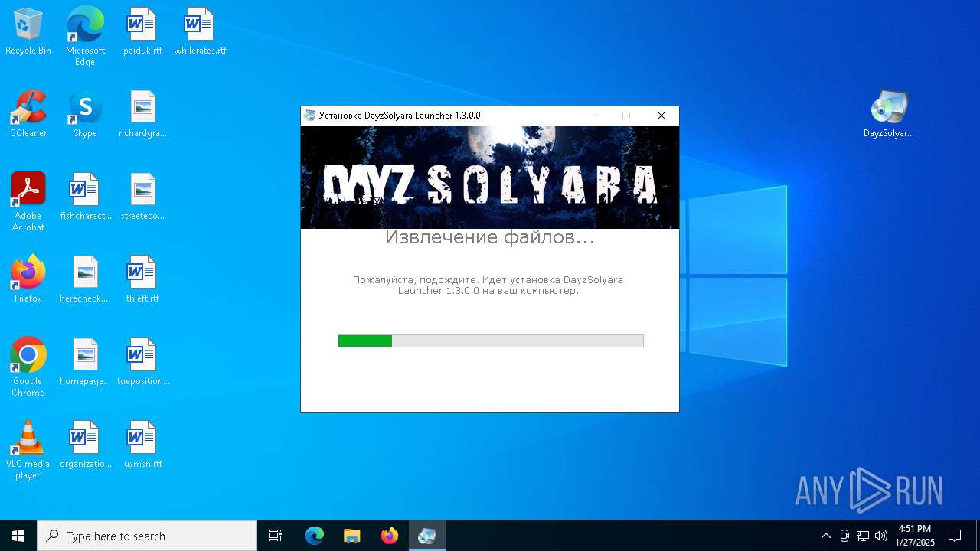Click the DayzSolyara installer taskbar button

tap(427, 536)
